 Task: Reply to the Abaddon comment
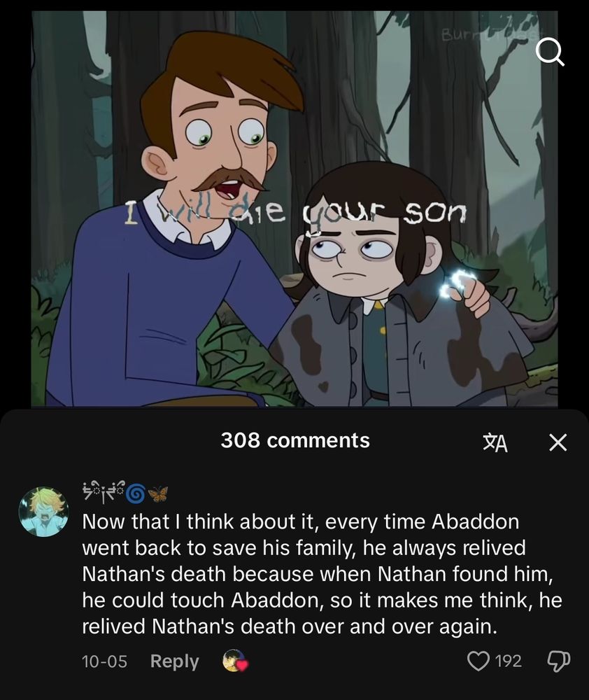pyautogui.click(x=174, y=661)
